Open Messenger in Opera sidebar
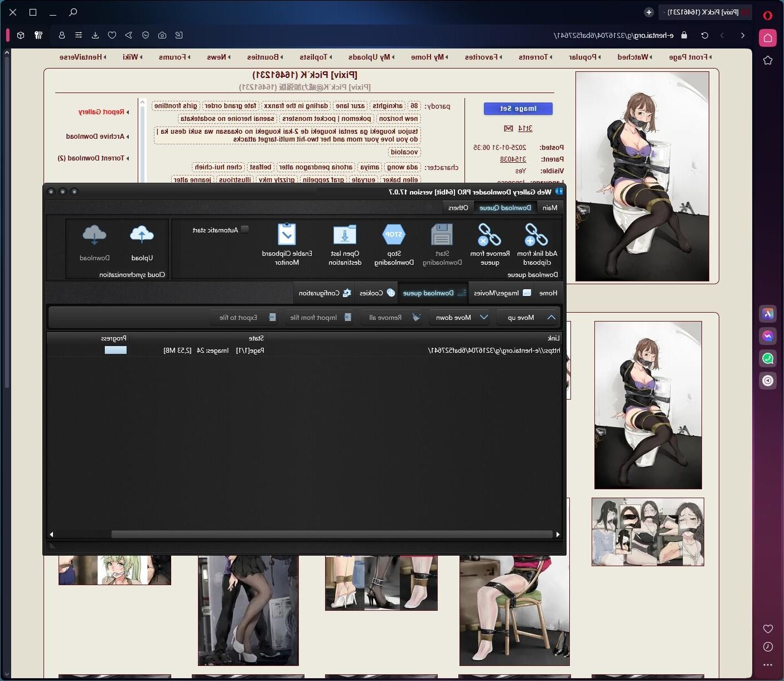This screenshot has height=681, width=784. point(768,336)
